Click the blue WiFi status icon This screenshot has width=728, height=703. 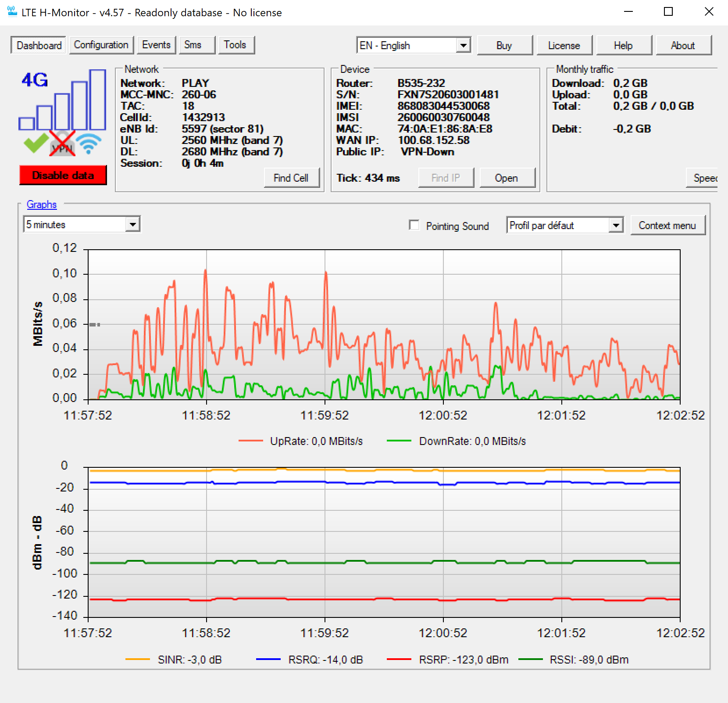88,144
